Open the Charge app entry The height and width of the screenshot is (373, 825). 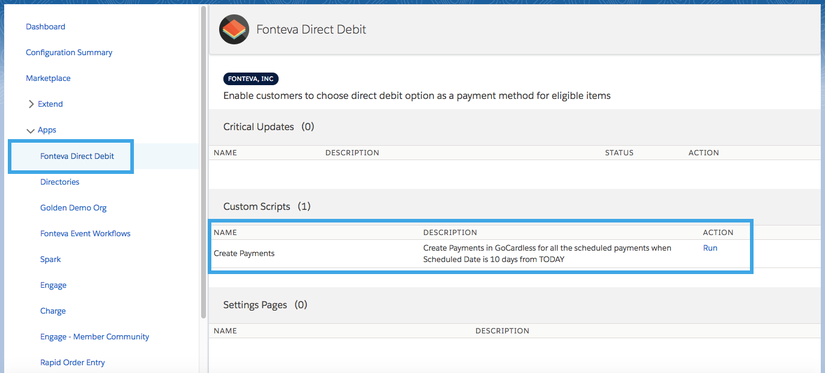tap(53, 311)
